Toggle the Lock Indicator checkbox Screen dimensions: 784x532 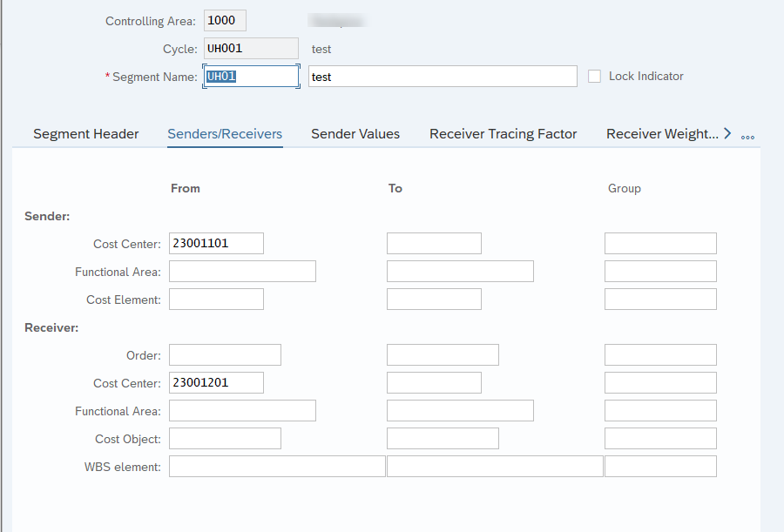[x=595, y=77]
